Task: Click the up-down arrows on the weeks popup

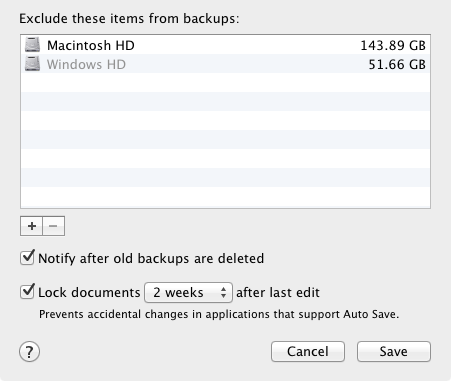Action: tap(223, 293)
